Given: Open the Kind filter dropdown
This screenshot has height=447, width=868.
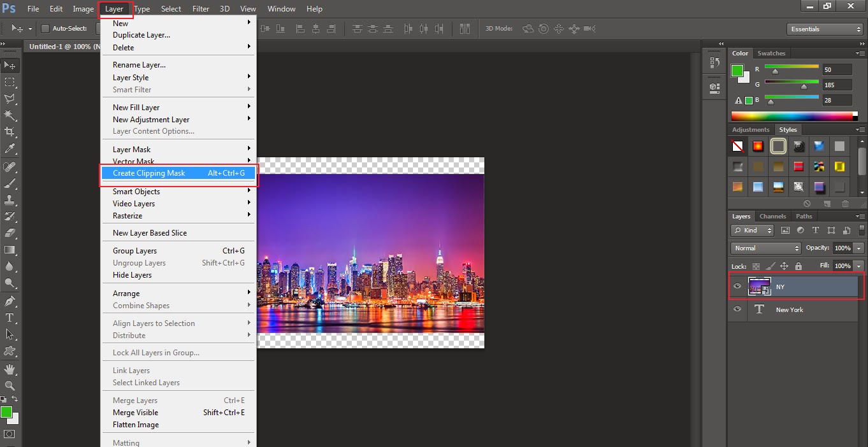Looking at the screenshot, I should pyautogui.click(x=751, y=230).
